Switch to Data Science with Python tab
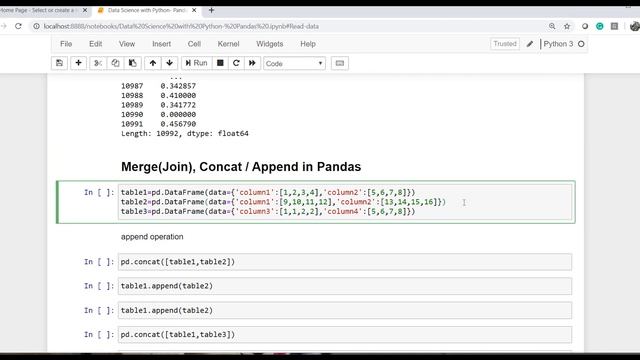Viewport: 640px width, 360px height. pyautogui.click(x=147, y=10)
